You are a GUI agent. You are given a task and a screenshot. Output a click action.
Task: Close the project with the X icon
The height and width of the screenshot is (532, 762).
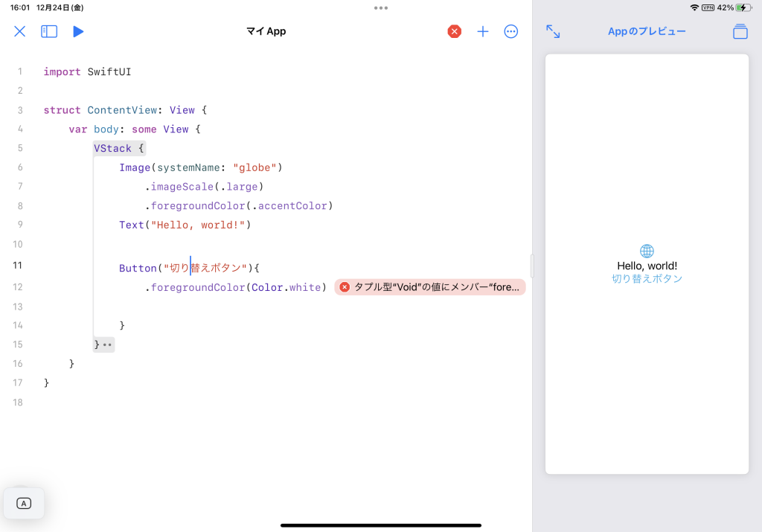tap(20, 31)
